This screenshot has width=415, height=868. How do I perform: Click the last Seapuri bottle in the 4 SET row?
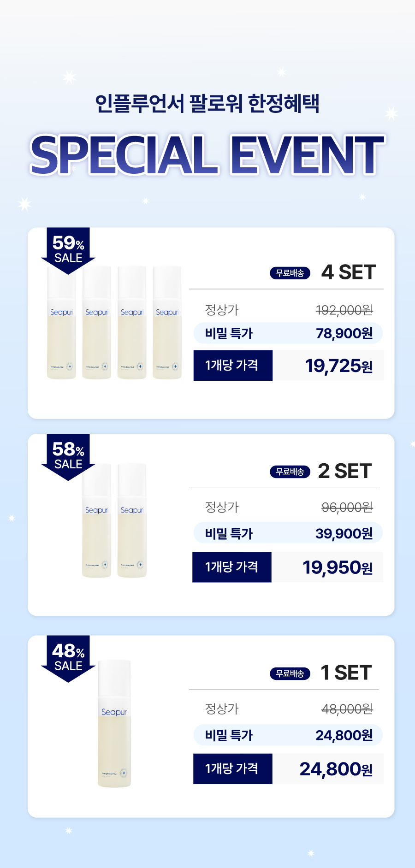(x=167, y=323)
